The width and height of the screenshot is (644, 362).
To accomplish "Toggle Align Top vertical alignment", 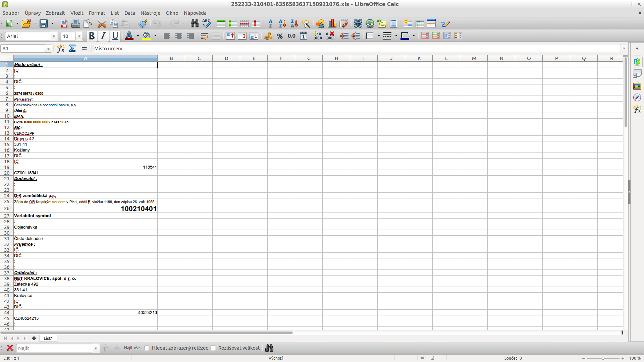I will (230, 36).
